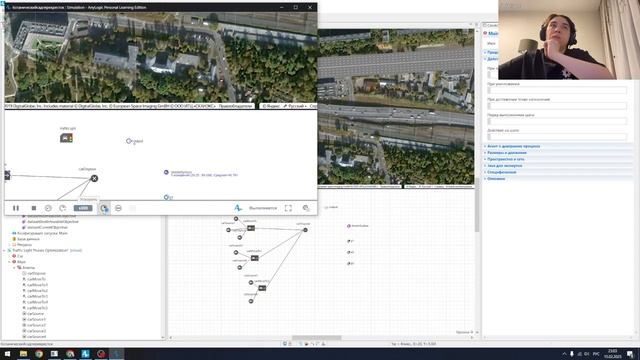Expand 'Java для экспертов' properties section

pyautogui.click(x=504, y=166)
